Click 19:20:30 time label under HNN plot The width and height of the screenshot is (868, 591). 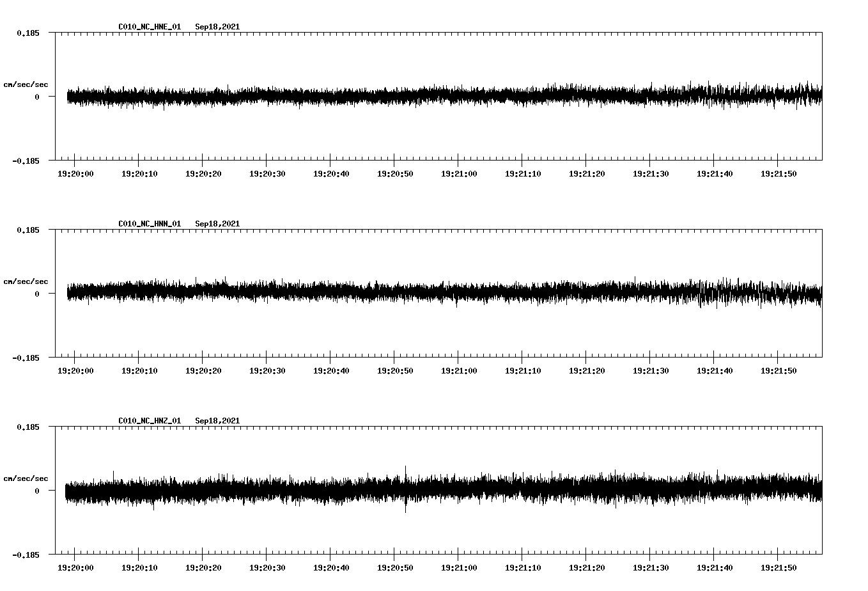pos(267,370)
